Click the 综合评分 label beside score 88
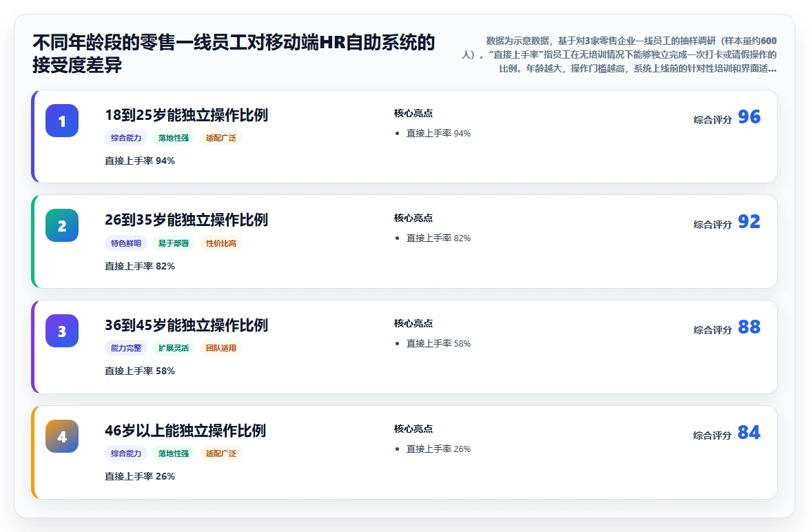The image size is (809, 532). [713, 329]
